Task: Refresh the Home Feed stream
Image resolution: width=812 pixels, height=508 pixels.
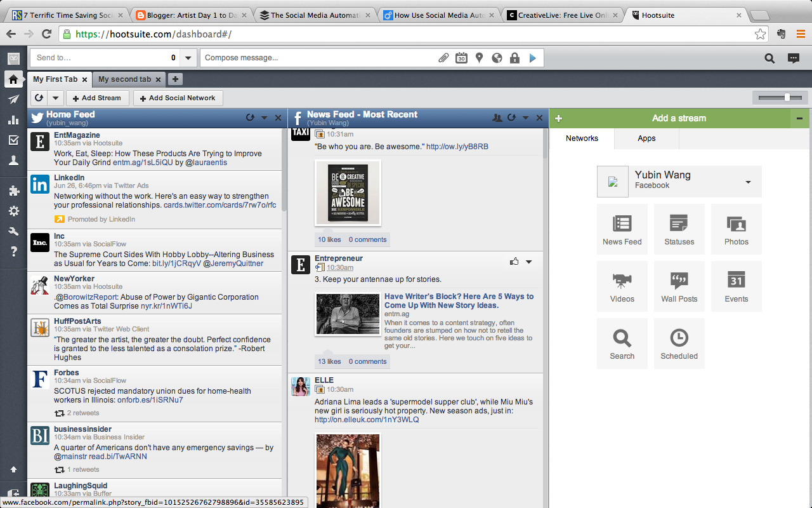Action: coord(250,117)
